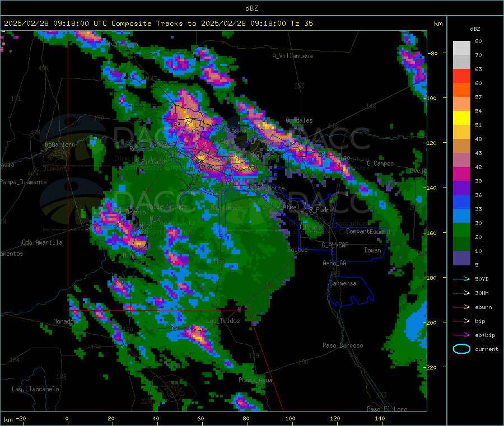Viewport: 504px width, 426px height.
Task: Click the '60' km tick on bottom axis
Action: click(x=200, y=419)
